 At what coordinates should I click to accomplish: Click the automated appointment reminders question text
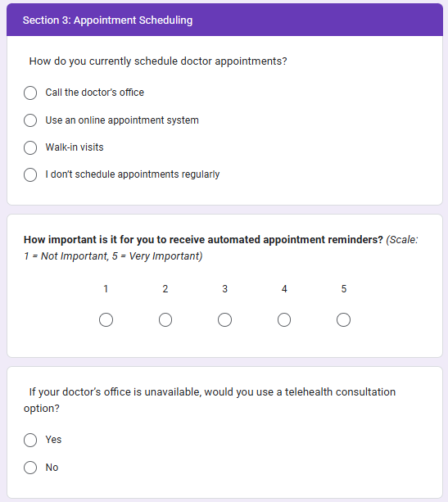click(x=203, y=239)
